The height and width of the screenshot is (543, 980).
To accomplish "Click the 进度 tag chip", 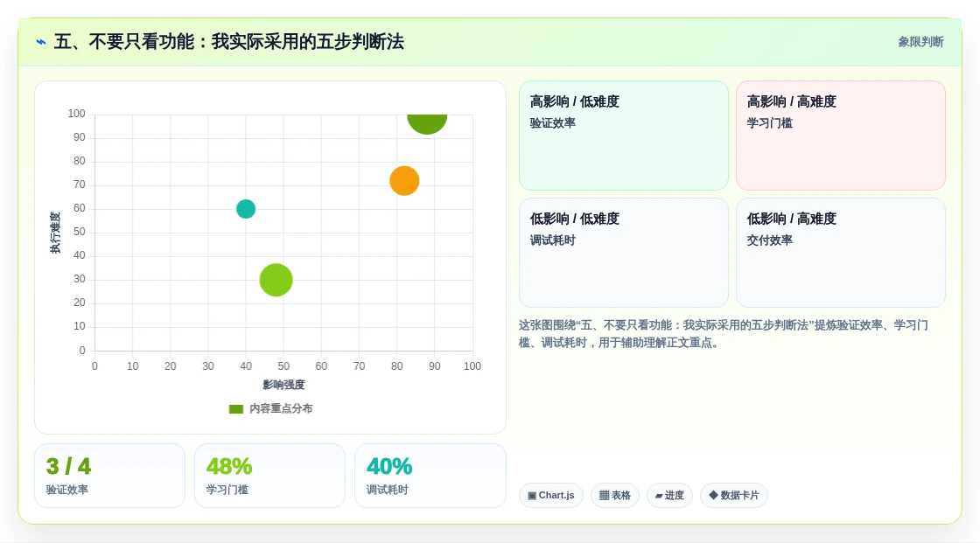I will [669, 496].
